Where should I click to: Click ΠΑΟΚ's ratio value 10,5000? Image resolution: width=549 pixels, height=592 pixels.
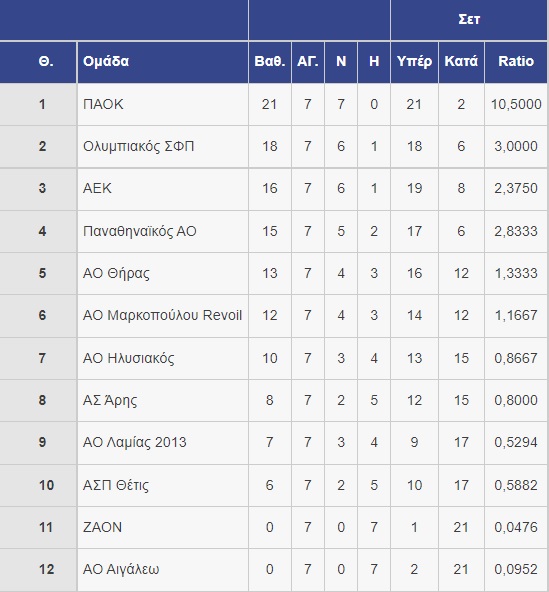(516, 104)
